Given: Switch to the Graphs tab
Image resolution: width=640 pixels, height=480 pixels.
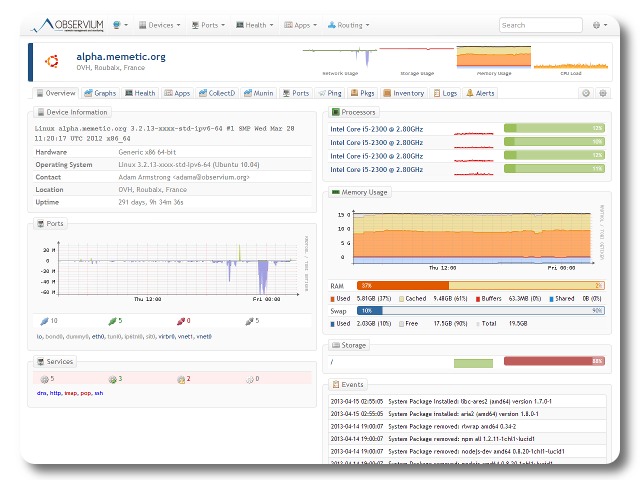Looking at the screenshot, I should pos(101,93).
